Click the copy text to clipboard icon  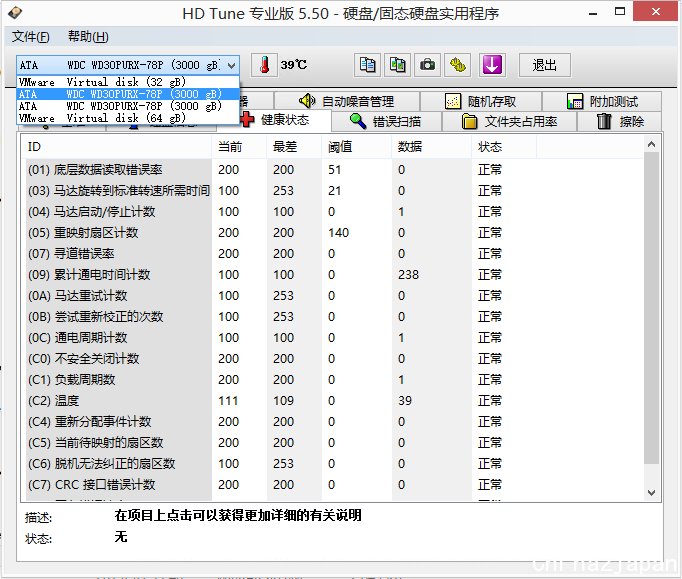(x=367, y=65)
